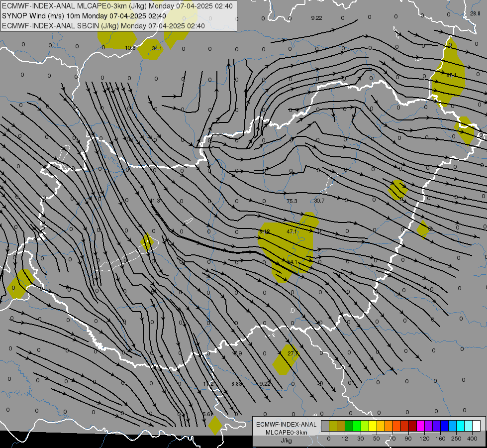This screenshot has width=487, height=448.
Task: Click the legend scale label 120
Action: pyautogui.click(x=424, y=439)
